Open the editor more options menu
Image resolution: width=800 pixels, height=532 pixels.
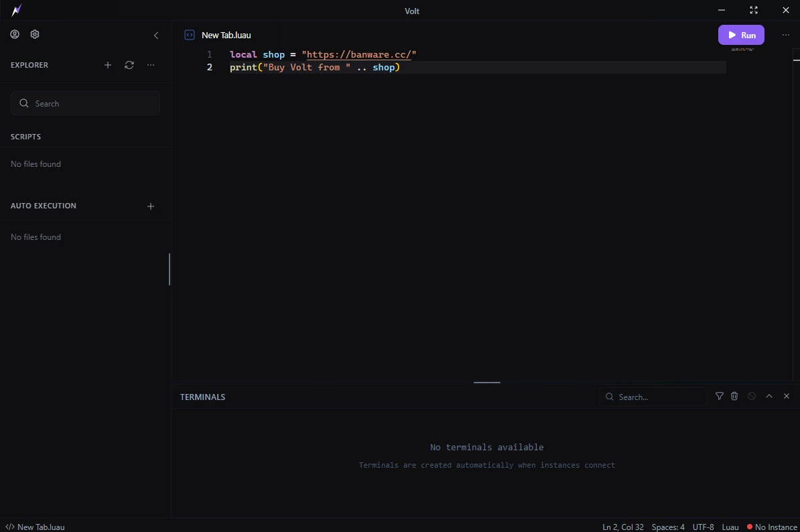pyautogui.click(x=785, y=35)
